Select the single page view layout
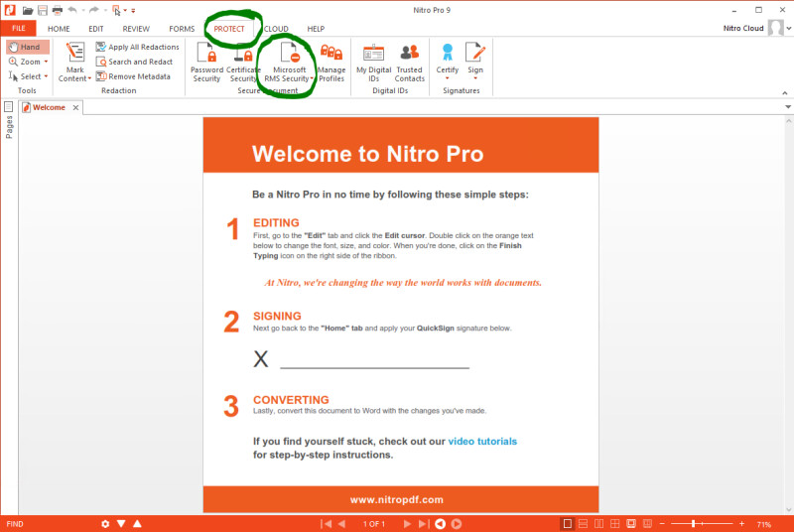 pos(567,524)
